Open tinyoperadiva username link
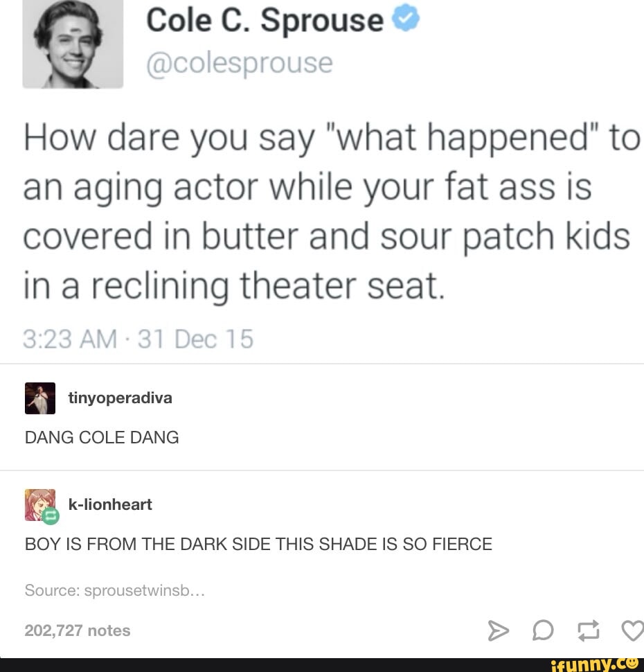644x672 pixels. [x=120, y=398]
